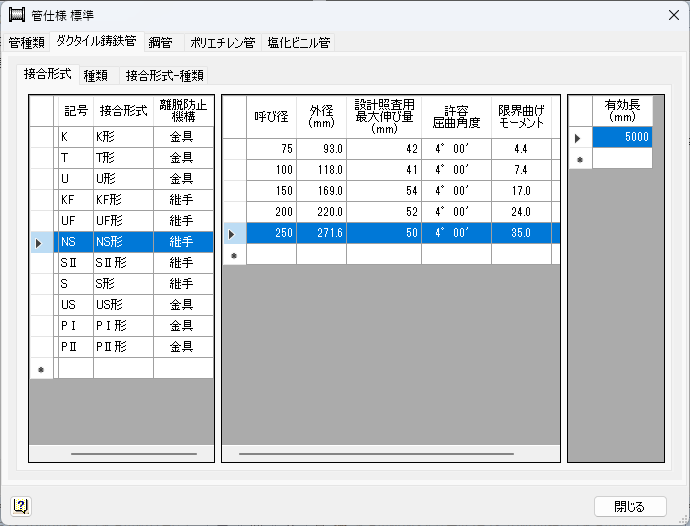Select the KF形 row in joint list
The width and height of the screenshot is (690, 526).
(x=123, y=199)
